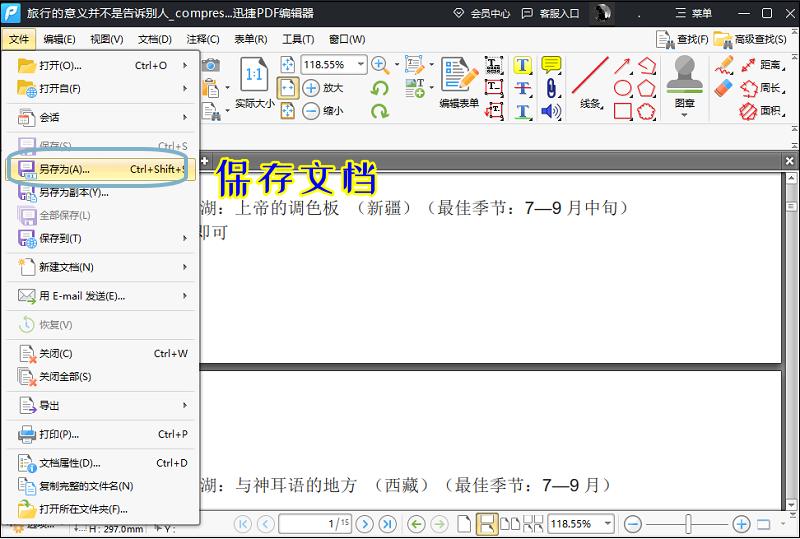Click the 会员中心 link in title bar
800x539 pixels.
pyautogui.click(x=482, y=13)
